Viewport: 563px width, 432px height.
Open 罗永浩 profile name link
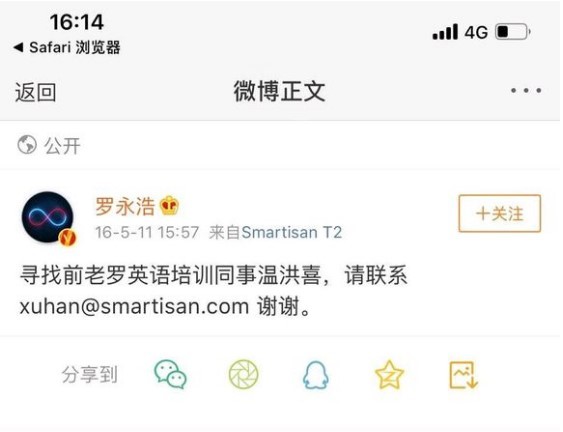(x=125, y=206)
